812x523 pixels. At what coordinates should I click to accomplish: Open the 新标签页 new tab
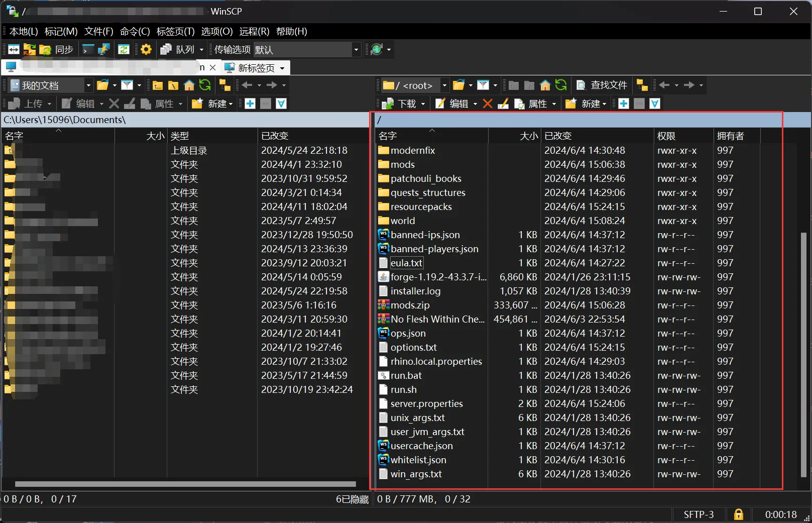pos(250,67)
